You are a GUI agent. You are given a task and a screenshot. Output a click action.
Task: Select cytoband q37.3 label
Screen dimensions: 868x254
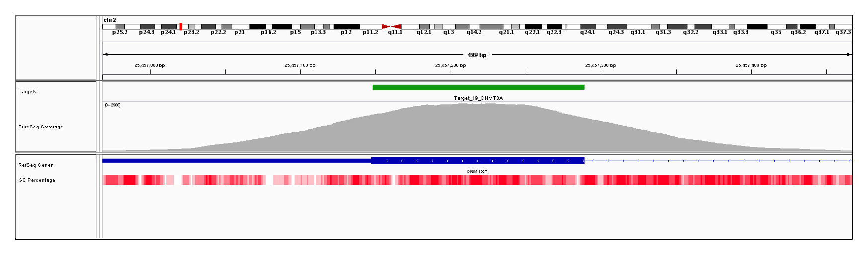click(843, 32)
